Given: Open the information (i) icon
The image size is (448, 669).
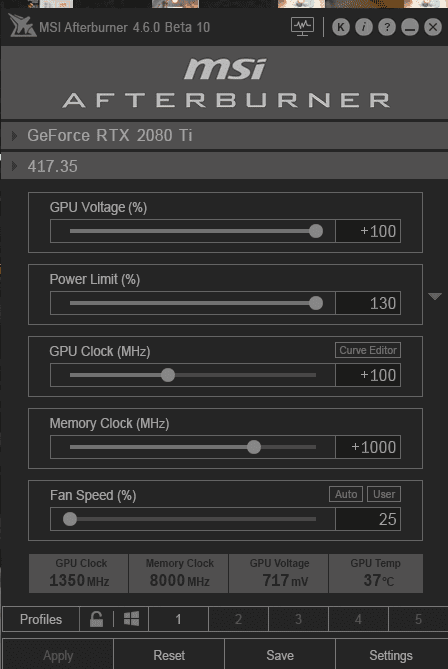Looking at the screenshot, I should [364, 27].
